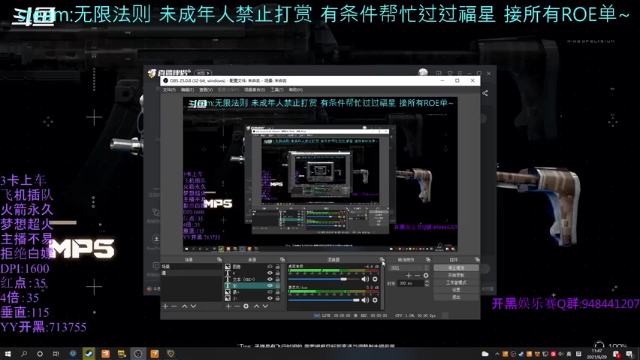The width and height of the screenshot is (640, 360).
Task: Open source properties gear in Sources panel
Action: pyautogui.click(x=246, y=306)
